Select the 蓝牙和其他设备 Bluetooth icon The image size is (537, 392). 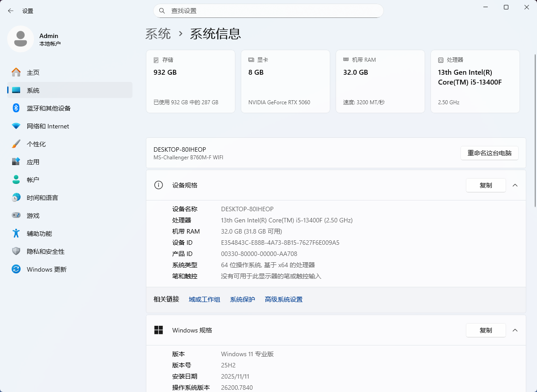click(16, 108)
